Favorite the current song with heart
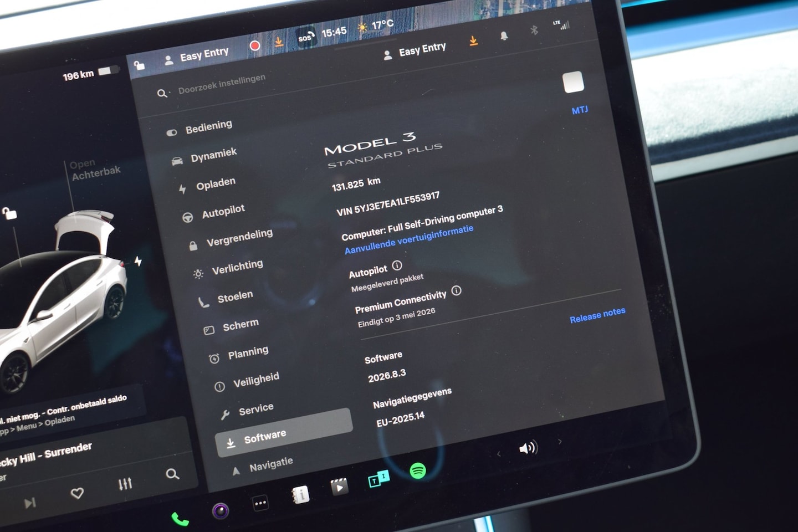 (78, 493)
